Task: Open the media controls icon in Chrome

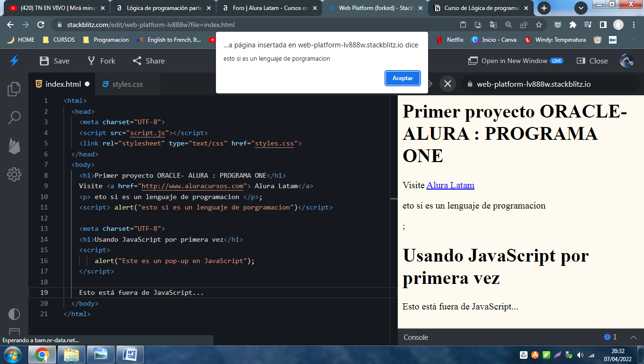Action: [x=588, y=25]
